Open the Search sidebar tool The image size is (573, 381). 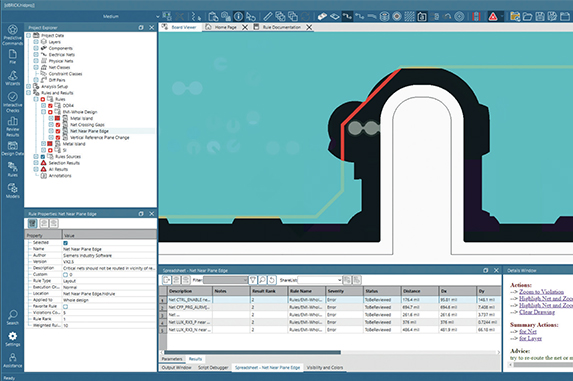pos(12,317)
